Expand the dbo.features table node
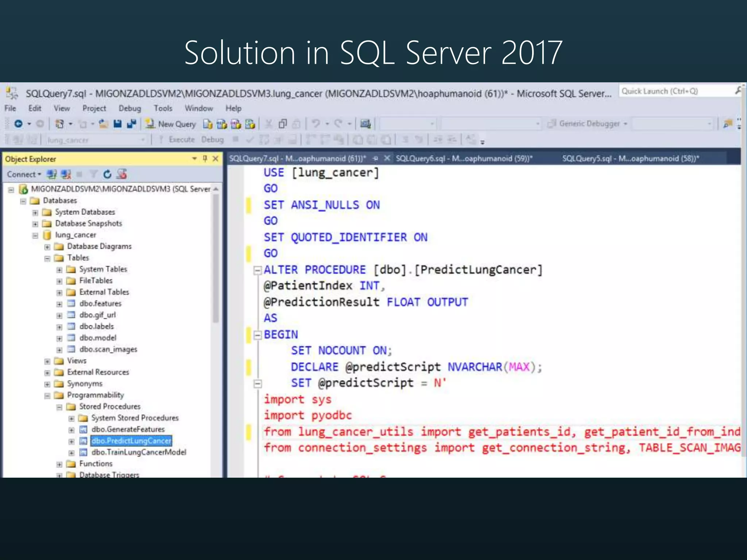 [59, 304]
